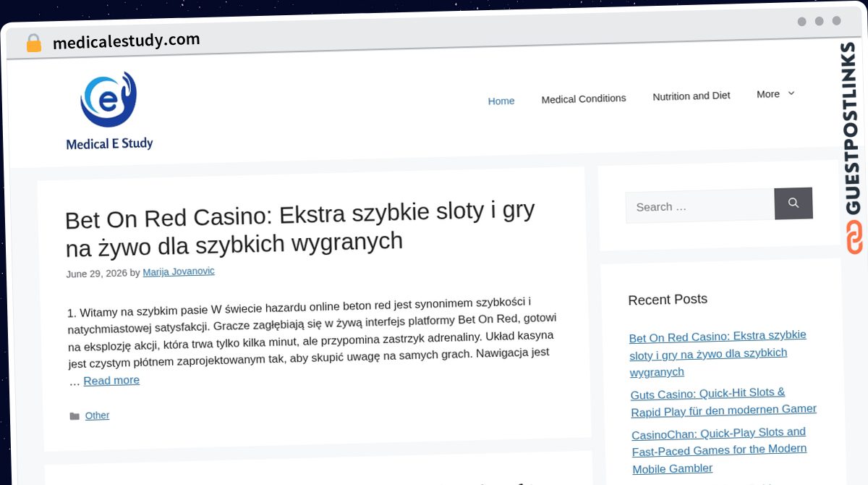Open Bet On Red Casino article title
The image size is (868, 485).
pos(299,229)
